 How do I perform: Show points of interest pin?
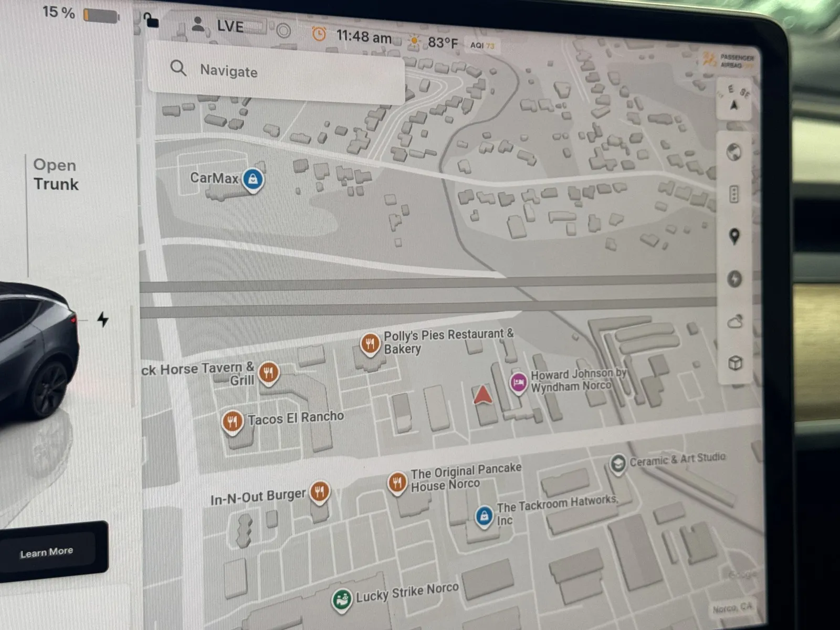734,237
